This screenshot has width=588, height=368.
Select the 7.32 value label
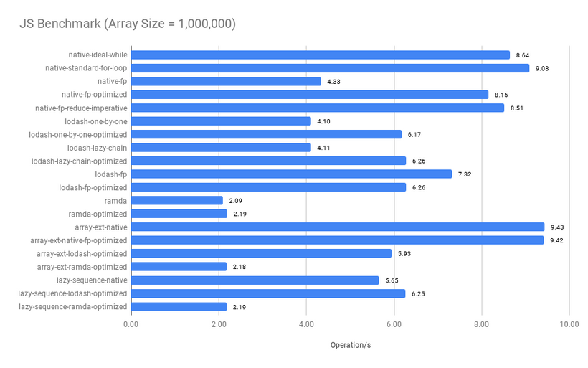click(x=465, y=174)
